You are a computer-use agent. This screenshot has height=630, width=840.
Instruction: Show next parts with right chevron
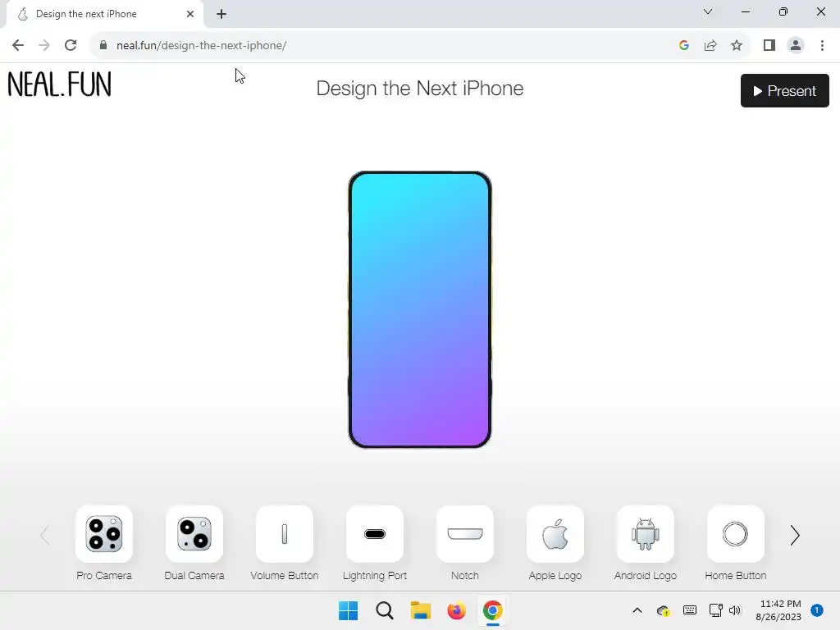[x=795, y=535]
